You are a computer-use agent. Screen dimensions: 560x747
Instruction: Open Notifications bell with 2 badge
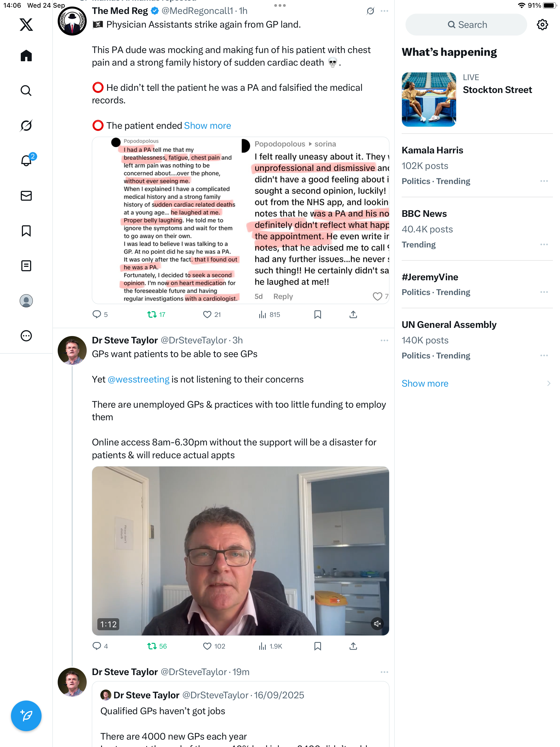(26, 161)
